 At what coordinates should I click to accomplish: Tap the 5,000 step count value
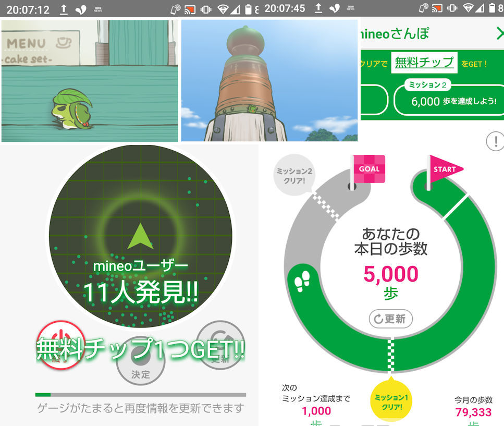pyautogui.click(x=391, y=274)
